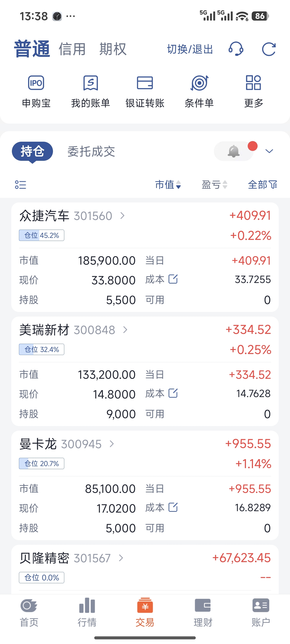Open 我的账单 bill icon
290x644 pixels.
click(x=91, y=83)
